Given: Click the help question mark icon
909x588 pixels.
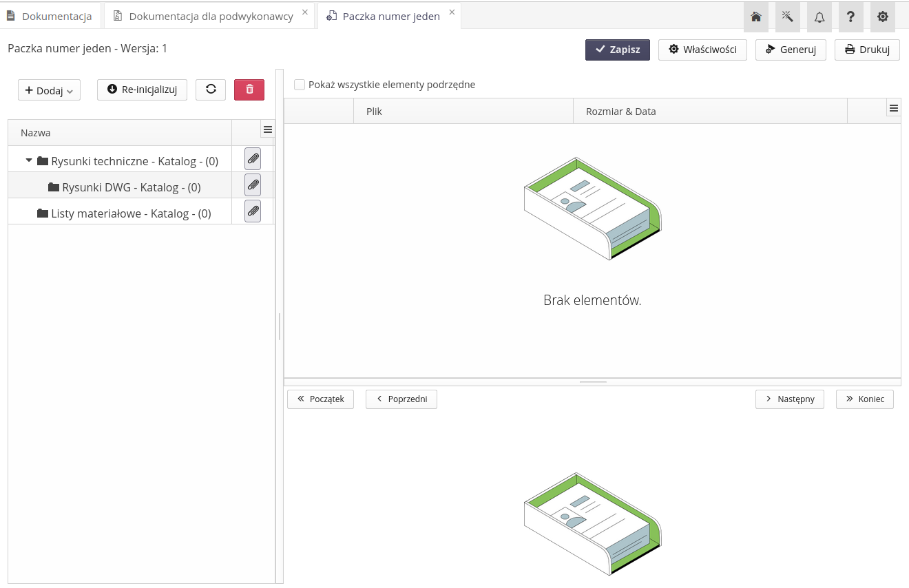Looking at the screenshot, I should coord(851,17).
